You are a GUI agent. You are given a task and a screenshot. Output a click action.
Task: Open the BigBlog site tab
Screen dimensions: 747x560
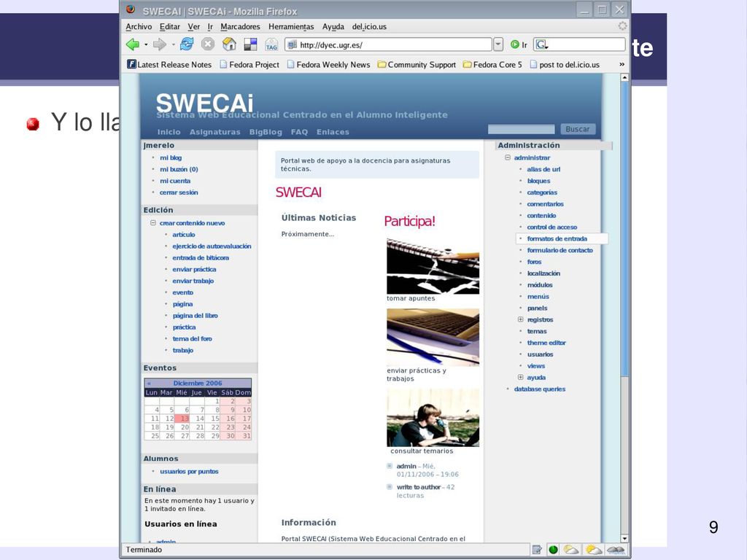coord(266,132)
